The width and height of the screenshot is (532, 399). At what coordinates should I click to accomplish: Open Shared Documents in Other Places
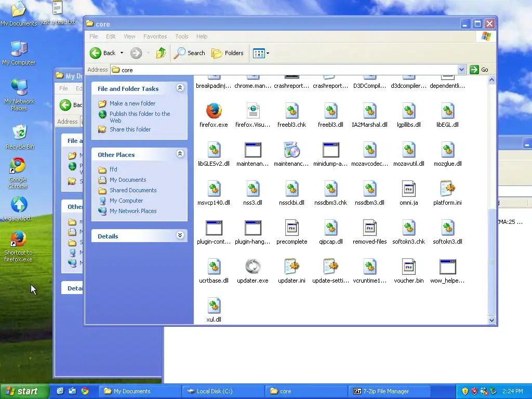coord(133,190)
